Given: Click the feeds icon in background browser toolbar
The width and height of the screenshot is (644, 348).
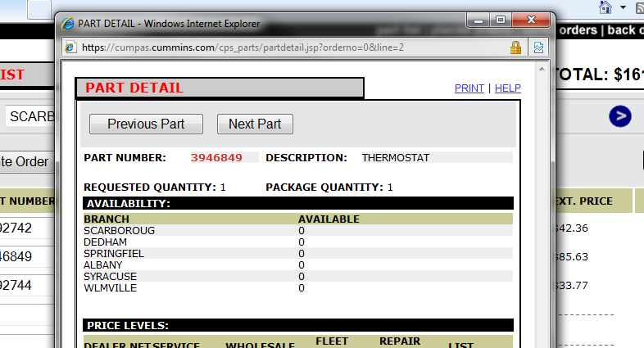Looking at the screenshot, I should pyautogui.click(x=640, y=7).
